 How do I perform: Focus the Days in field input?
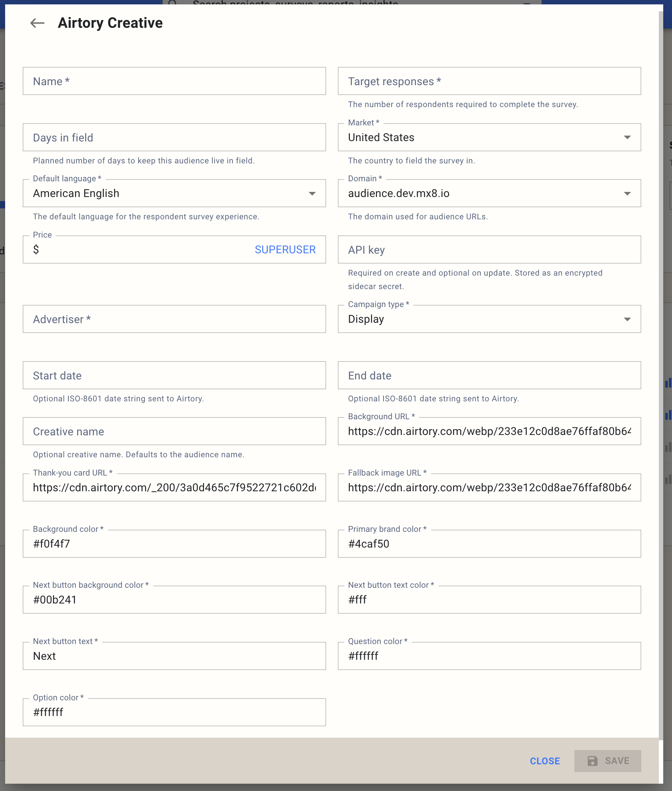[x=174, y=137]
